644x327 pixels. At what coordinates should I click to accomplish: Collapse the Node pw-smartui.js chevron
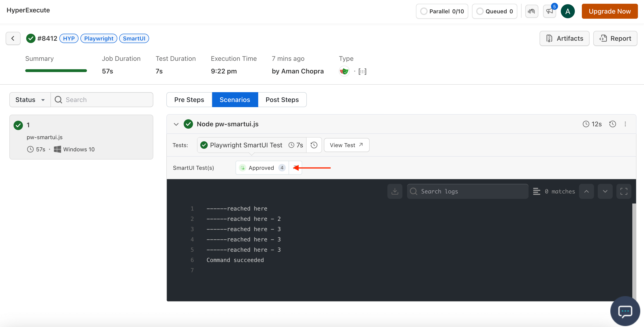(176, 124)
